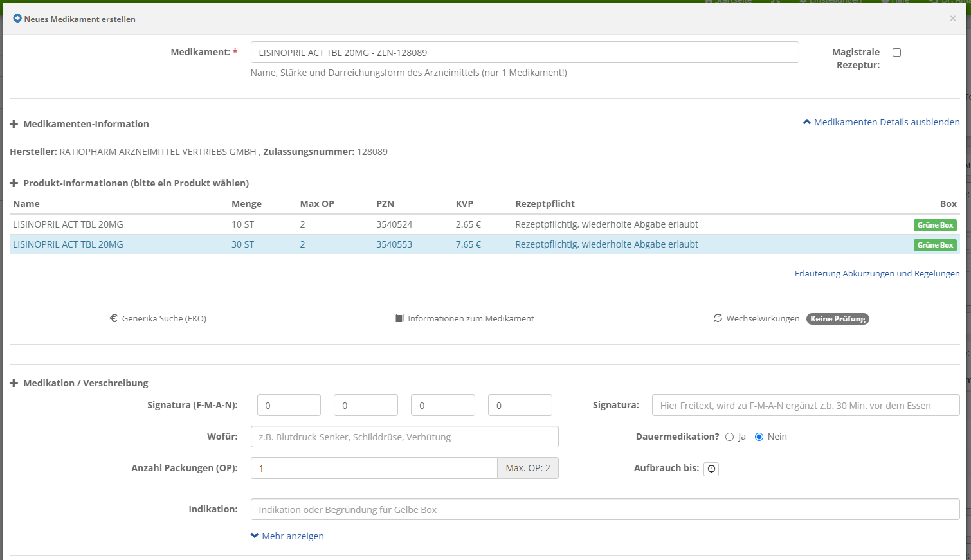Click the Box column header
The width and height of the screenshot is (971, 560).
coord(948,204)
